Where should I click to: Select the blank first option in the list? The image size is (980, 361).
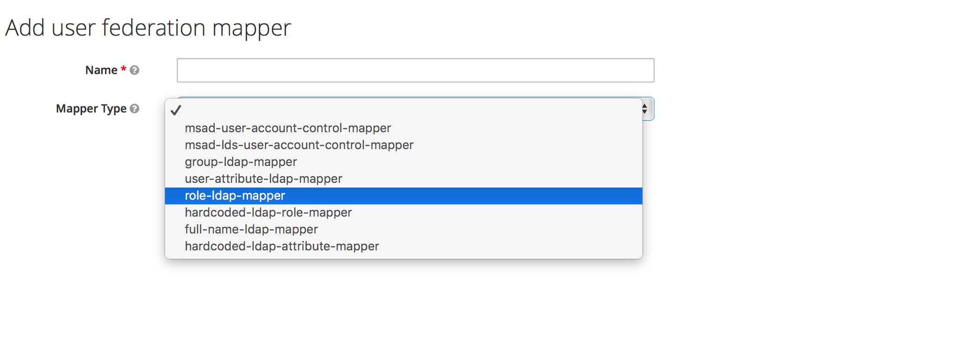(x=403, y=111)
